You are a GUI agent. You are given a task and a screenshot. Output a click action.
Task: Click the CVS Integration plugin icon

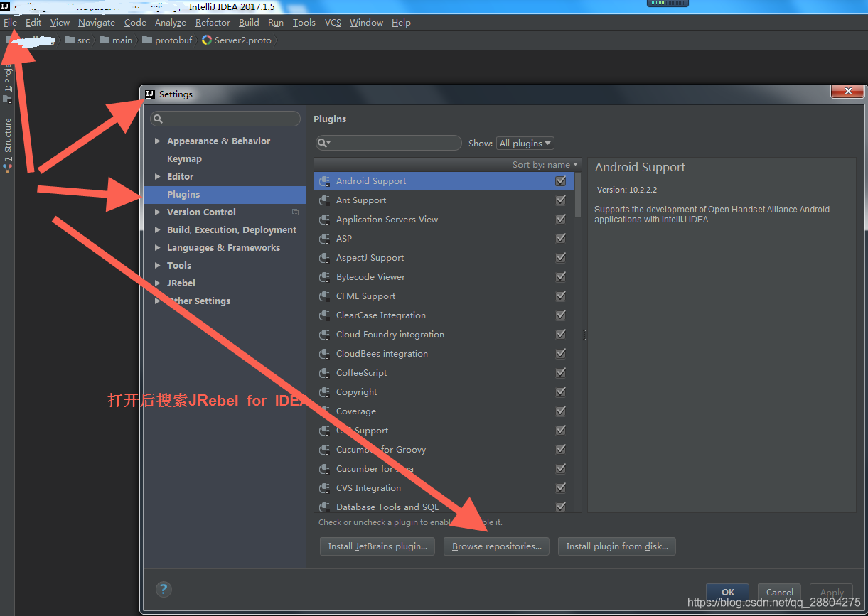click(x=324, y=488)
